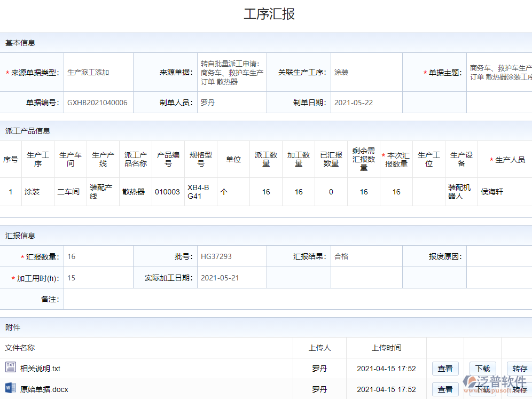Image resolution: width=532 pixels, height=399 pixels.
Task: Select the 本次汇报数量 cell in row 1
Action: 396,192
